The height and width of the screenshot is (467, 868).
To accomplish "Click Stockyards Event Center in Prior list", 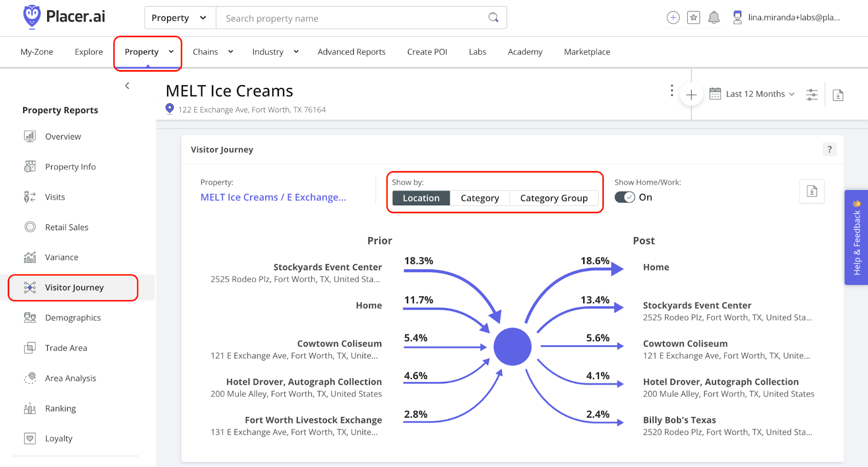I will (x=328, y=267).
